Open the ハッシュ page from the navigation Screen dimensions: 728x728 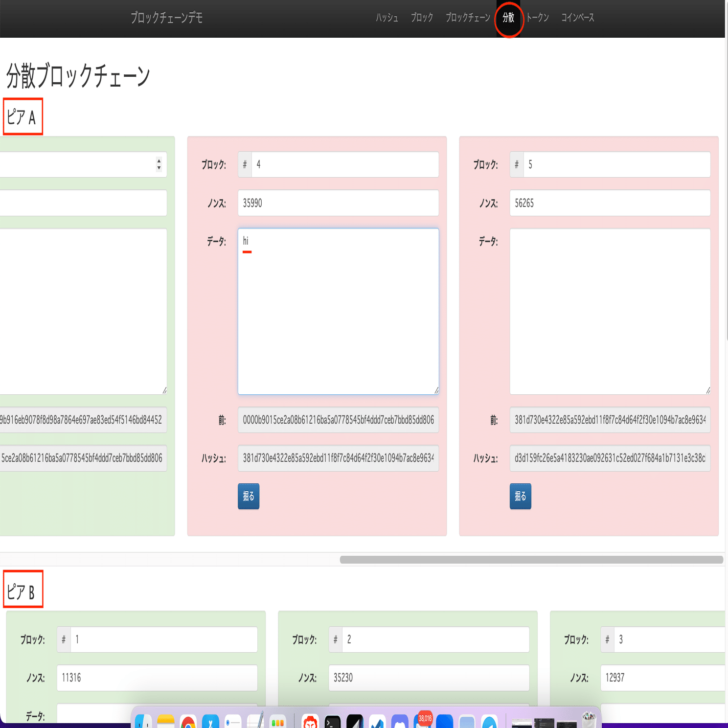click(386, 18)
